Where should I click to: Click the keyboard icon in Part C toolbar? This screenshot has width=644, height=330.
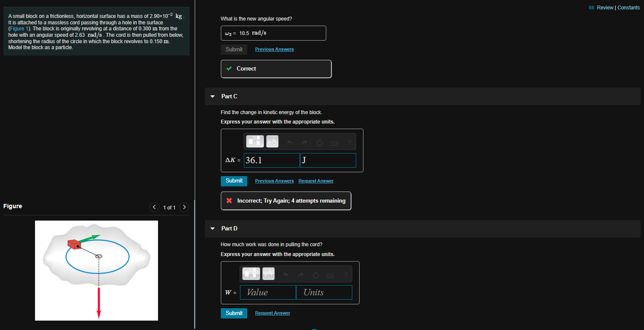[x=334, y=143]
